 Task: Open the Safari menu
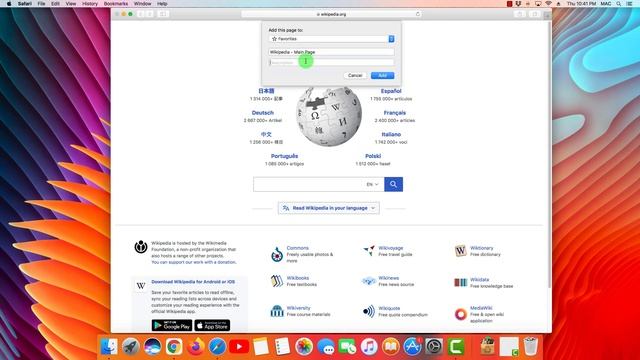pos(24,4)
